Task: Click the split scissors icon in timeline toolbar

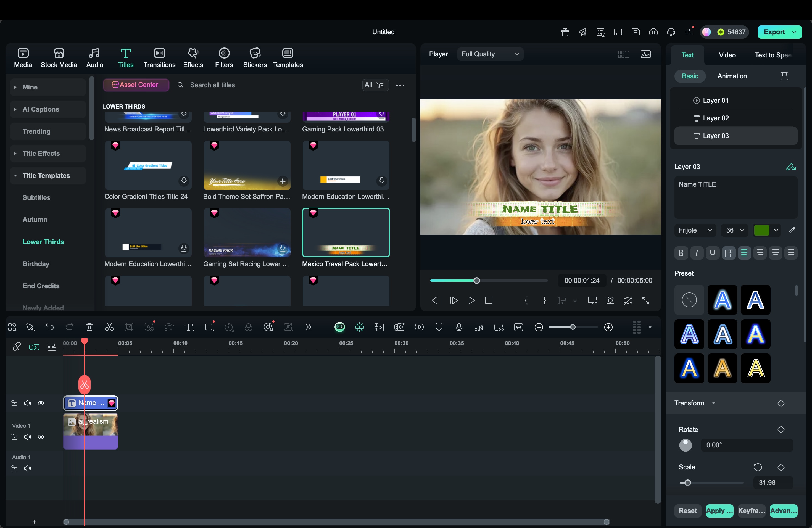Action: (109, 327)
